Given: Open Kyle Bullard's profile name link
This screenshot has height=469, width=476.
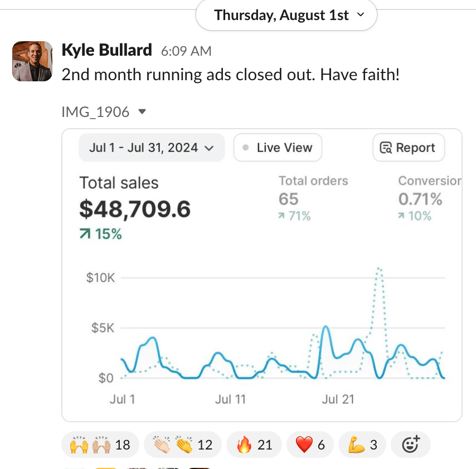Looking at the screenshot, I should click(106, 51).
